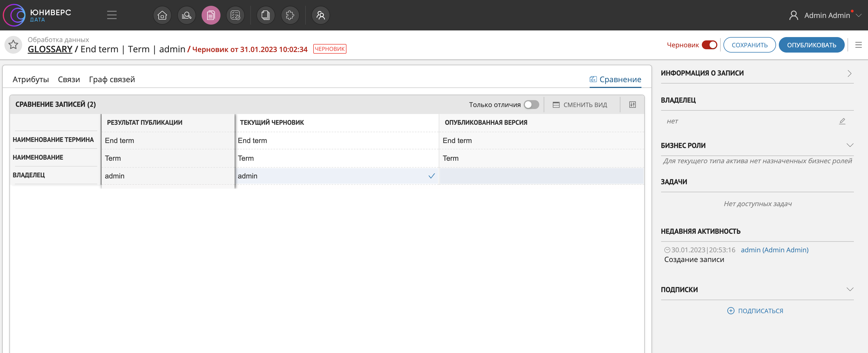Open the hamburger navigation menu

[112, 15]
